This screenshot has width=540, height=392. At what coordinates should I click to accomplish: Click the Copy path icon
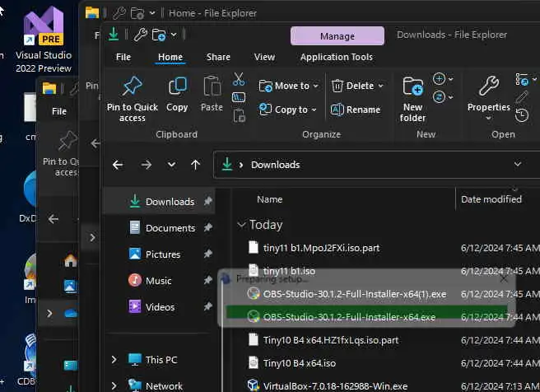pyautogui.click(x=239, y=97)
